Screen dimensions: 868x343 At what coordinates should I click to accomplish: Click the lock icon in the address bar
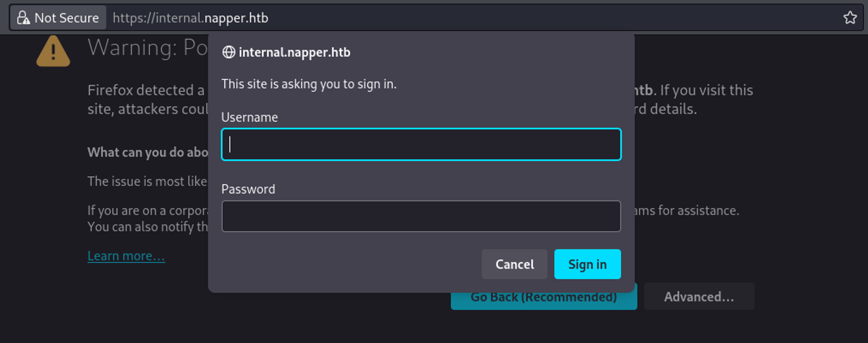click(23, 18)
